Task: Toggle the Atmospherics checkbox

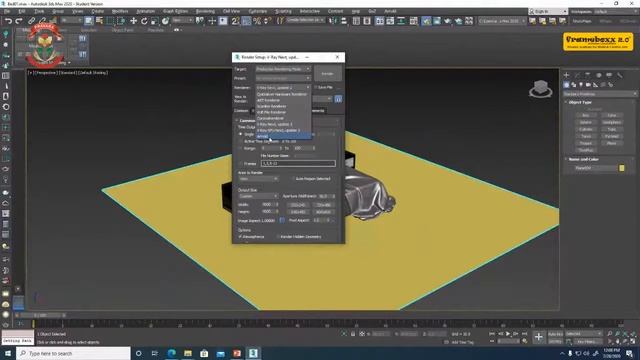Action: 240,237
